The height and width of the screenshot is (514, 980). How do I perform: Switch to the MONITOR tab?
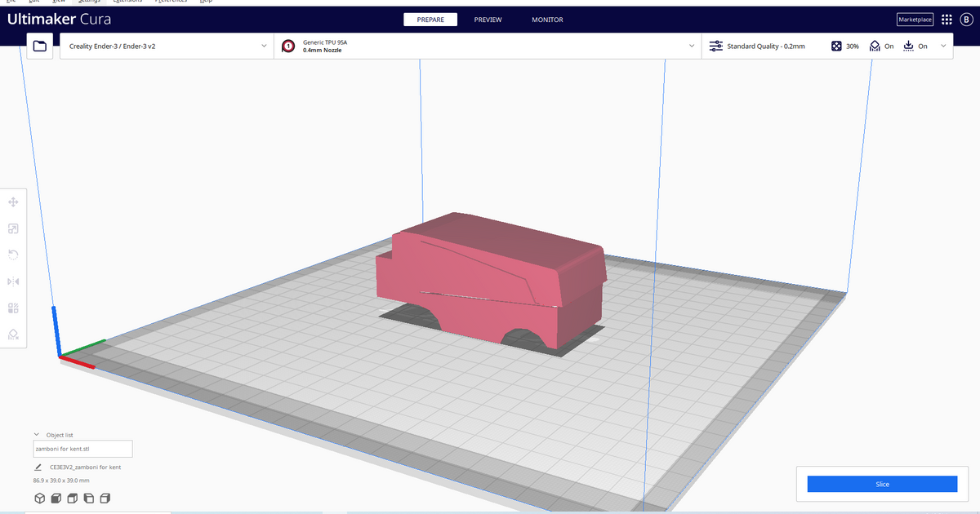point(547,20)
